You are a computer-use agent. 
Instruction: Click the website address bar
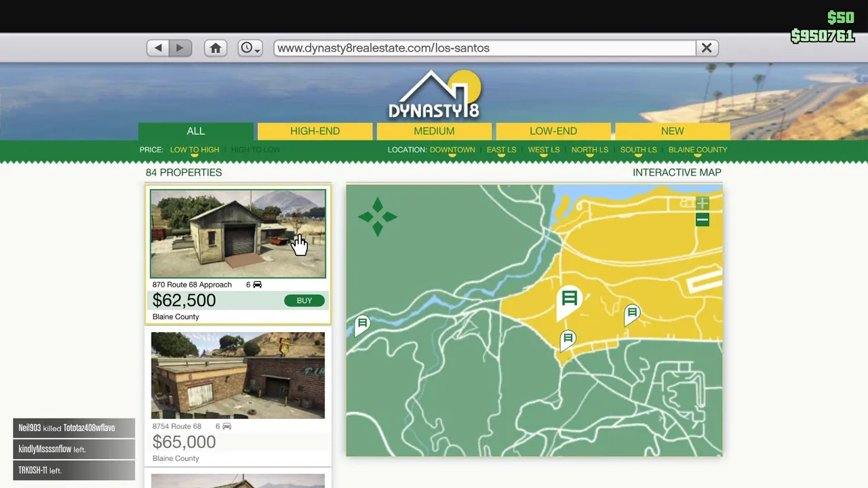[485, 48]
